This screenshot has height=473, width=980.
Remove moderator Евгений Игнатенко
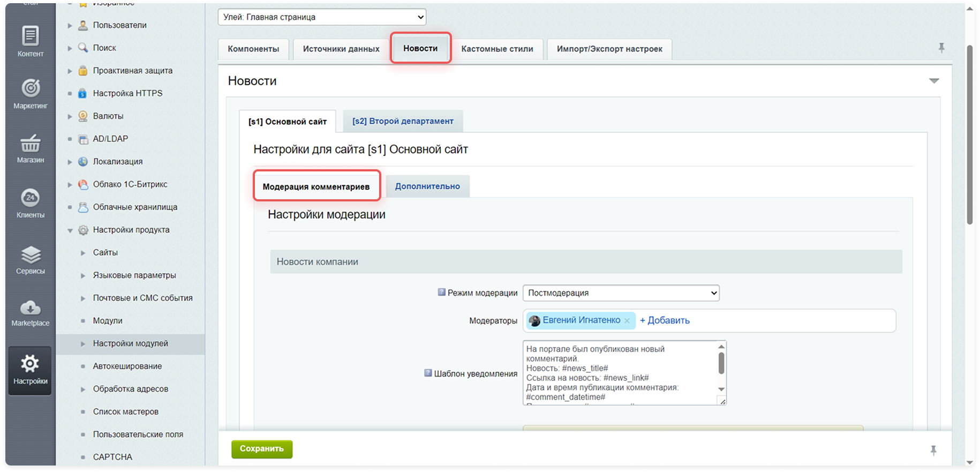click(627, 321)
